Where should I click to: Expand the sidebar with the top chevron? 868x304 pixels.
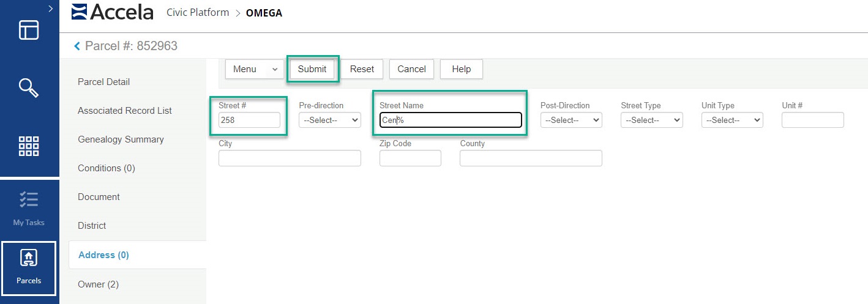50,8
